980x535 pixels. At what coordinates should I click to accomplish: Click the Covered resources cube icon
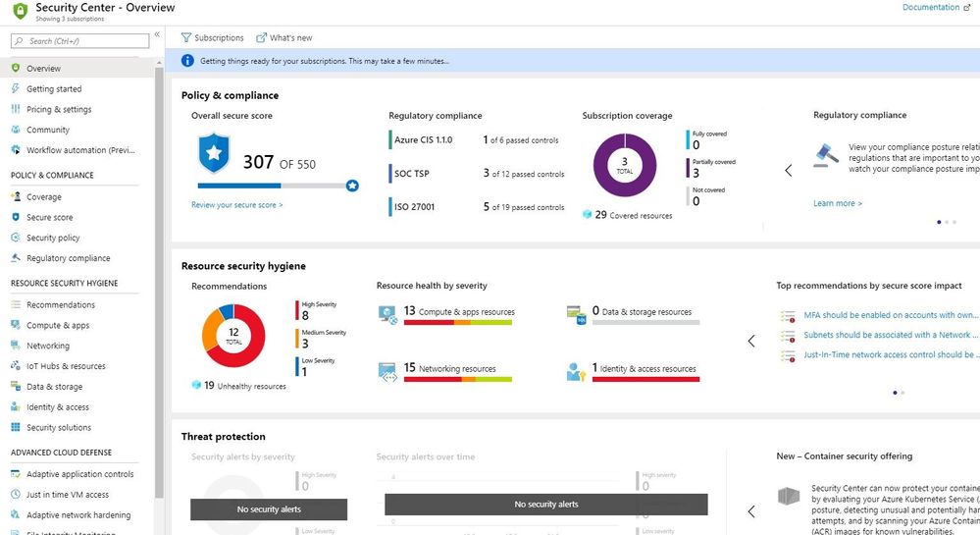point(587,215)
